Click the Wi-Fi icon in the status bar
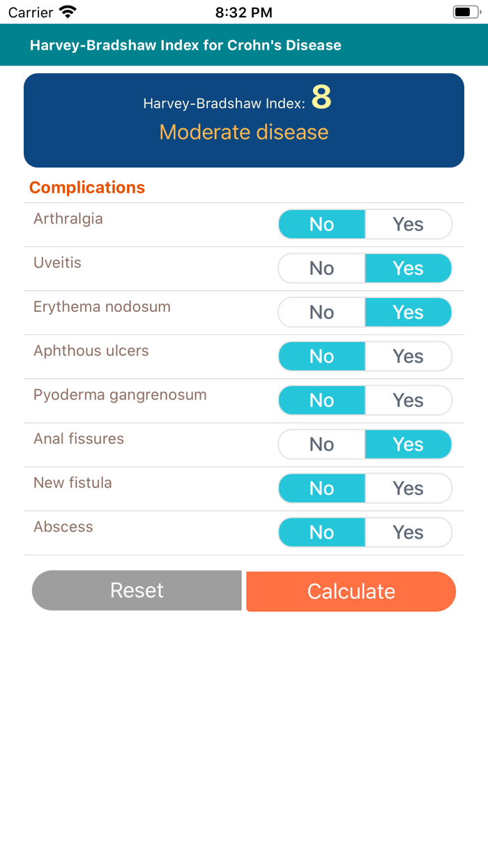The image size is (488, 868). [x=67, y=12]
